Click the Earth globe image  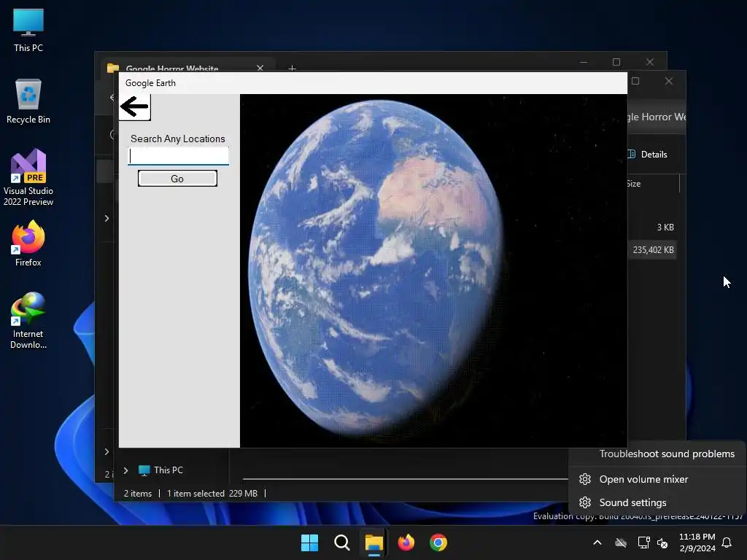point(376,267)
